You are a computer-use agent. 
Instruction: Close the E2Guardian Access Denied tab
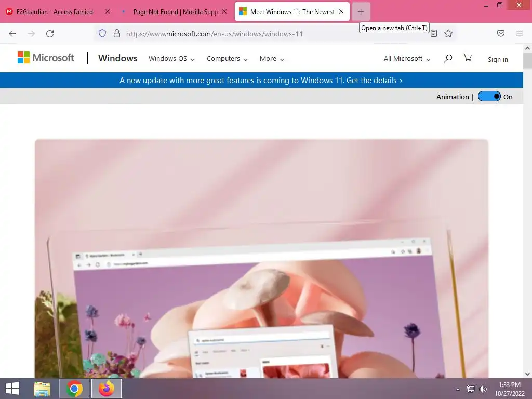pos(108,11)
